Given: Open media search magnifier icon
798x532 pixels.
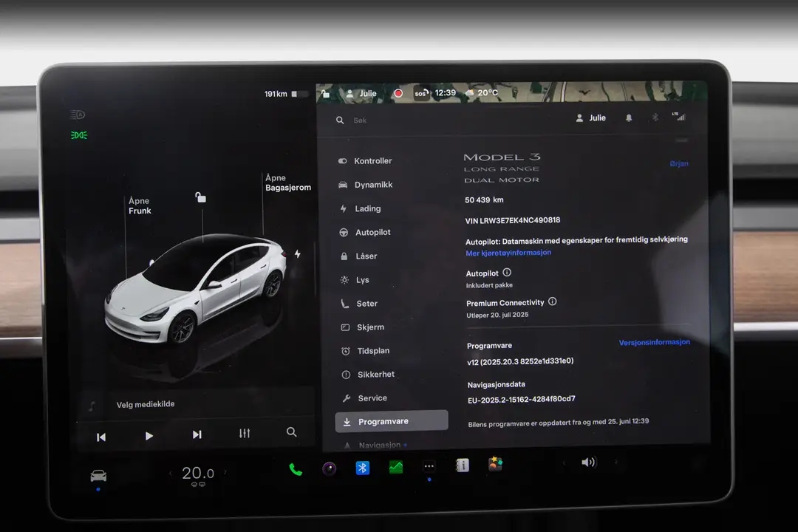Looking at the screenshot, I should click(292, 432).
